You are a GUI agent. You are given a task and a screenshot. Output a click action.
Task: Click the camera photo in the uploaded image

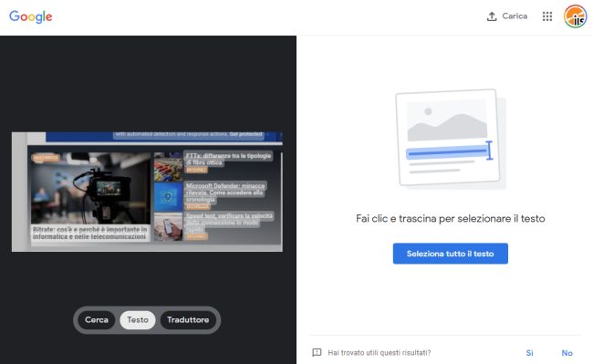coord(90,188)
